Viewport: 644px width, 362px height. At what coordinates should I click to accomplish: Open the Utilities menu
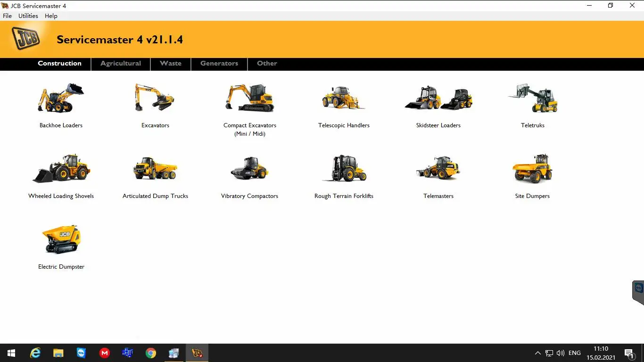pos(28,16)
